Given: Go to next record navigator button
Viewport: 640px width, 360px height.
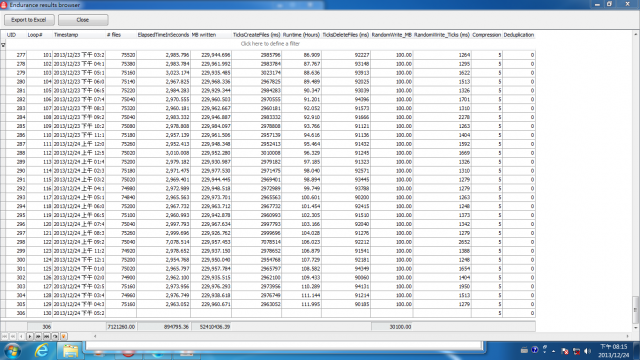Looking at the screenshot, I should (x=30, y=336).
